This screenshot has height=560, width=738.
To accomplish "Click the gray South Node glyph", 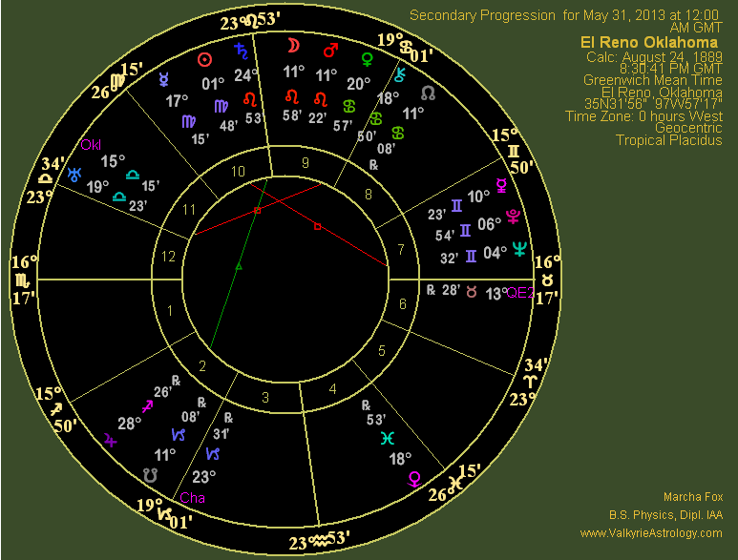I will click(149, 474).
